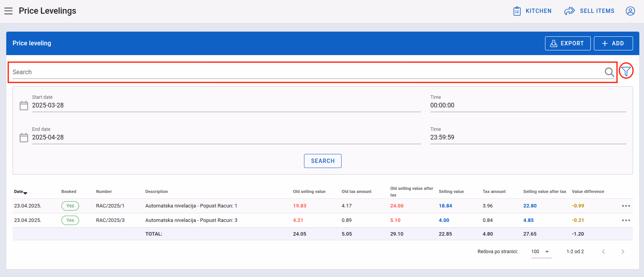Open the Kitchen view

click(532, 11)
